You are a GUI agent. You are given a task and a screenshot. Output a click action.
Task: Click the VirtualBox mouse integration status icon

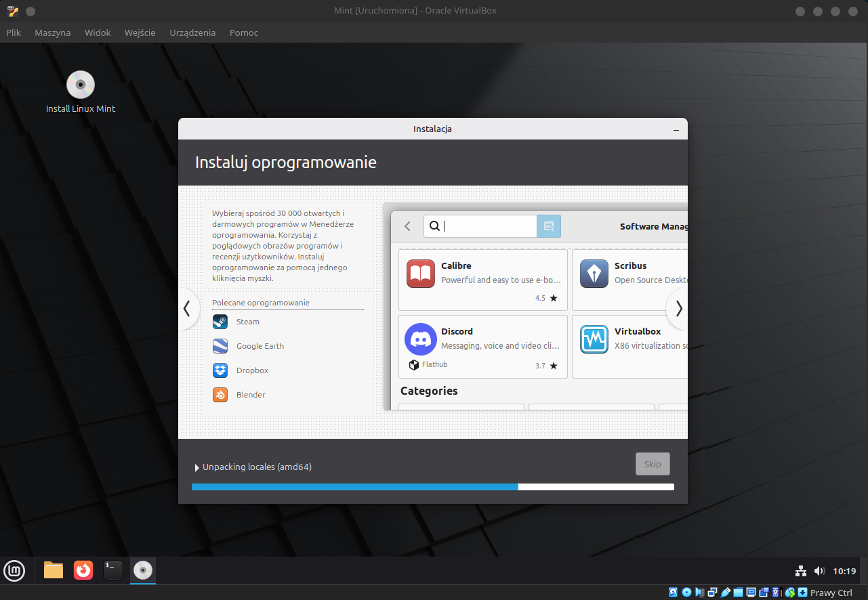click(790, 593)
